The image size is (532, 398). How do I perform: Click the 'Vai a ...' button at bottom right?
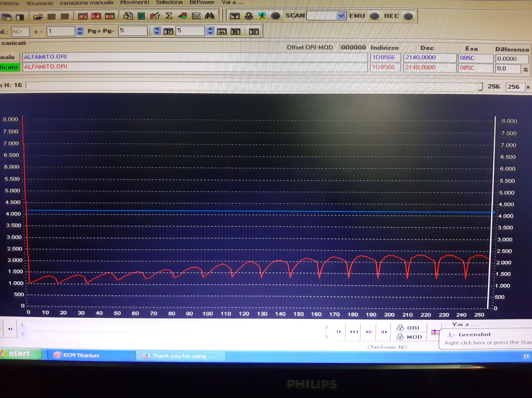(x=464, y=324)
